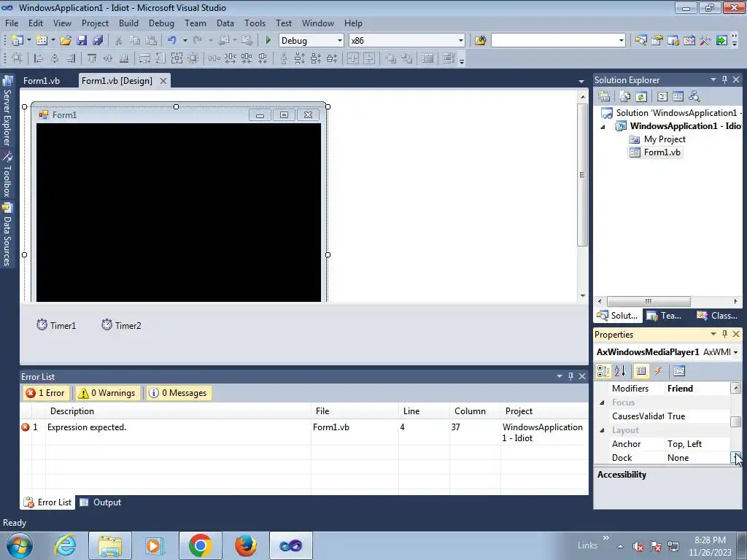Click the Undo arrow icon
Screen dimensions: 747x560
click(x=172, y=41)
